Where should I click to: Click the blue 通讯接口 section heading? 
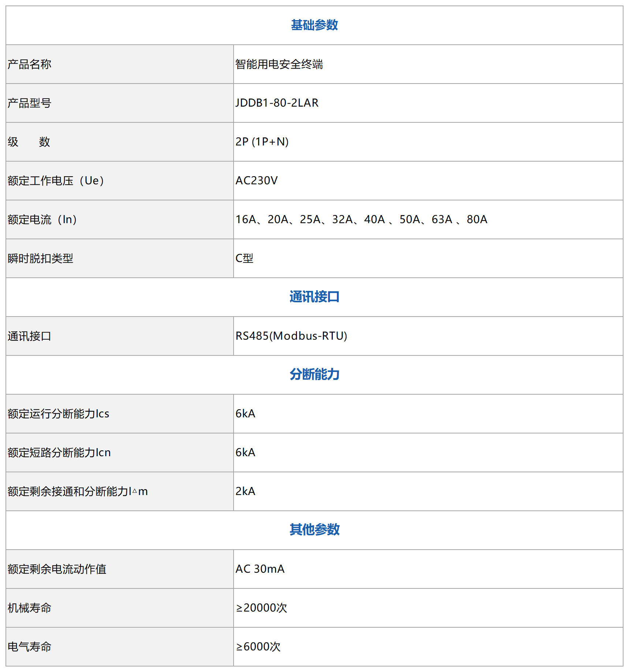click(x=314, y=297)
